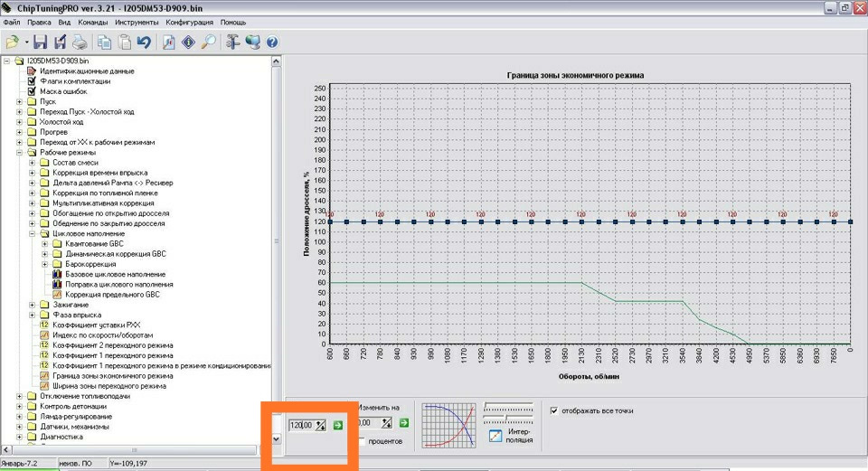The image size is (868, 471).
Task: Click the magnifying glass search icon
Action: point(208,42)
